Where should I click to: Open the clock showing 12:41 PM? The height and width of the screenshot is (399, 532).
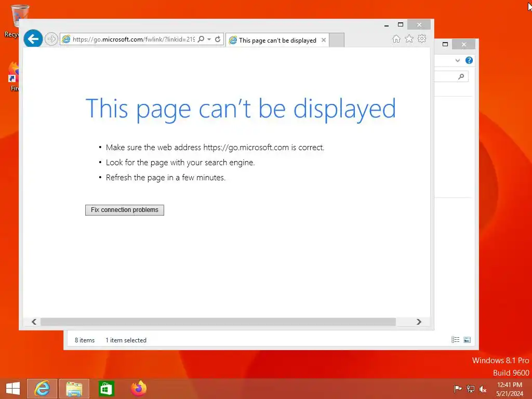point(510,389)
